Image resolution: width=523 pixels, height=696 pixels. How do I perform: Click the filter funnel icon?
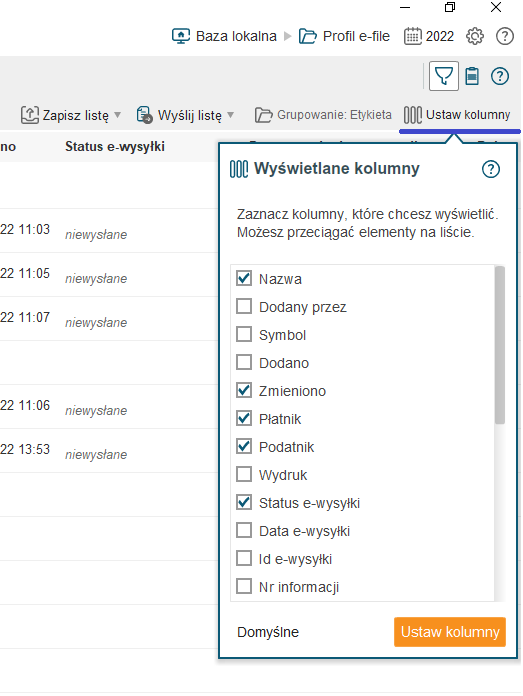coord(444,76)
